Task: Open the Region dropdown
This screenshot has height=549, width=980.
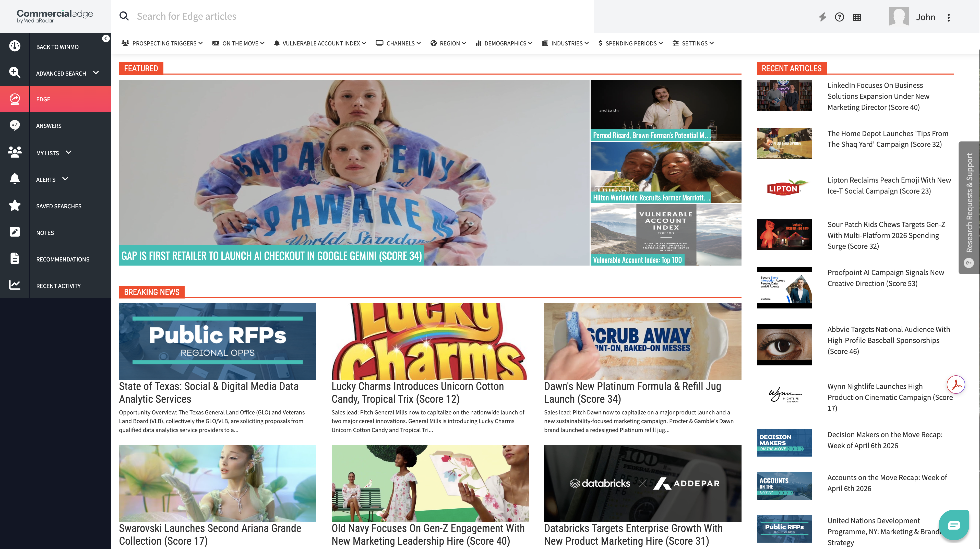Action: [x=448, y=43]
